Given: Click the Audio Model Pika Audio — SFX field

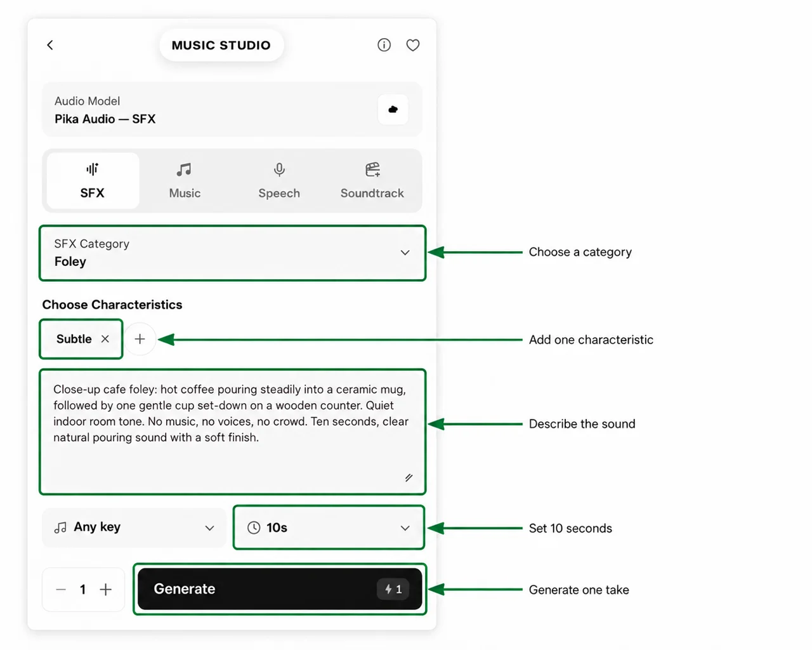Looking at the screenshot, I should point(232,109).
